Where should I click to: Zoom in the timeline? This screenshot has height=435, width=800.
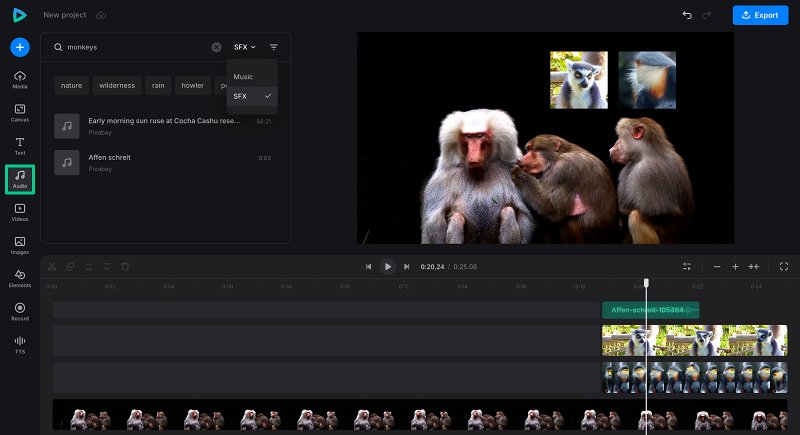click(735, 267)
